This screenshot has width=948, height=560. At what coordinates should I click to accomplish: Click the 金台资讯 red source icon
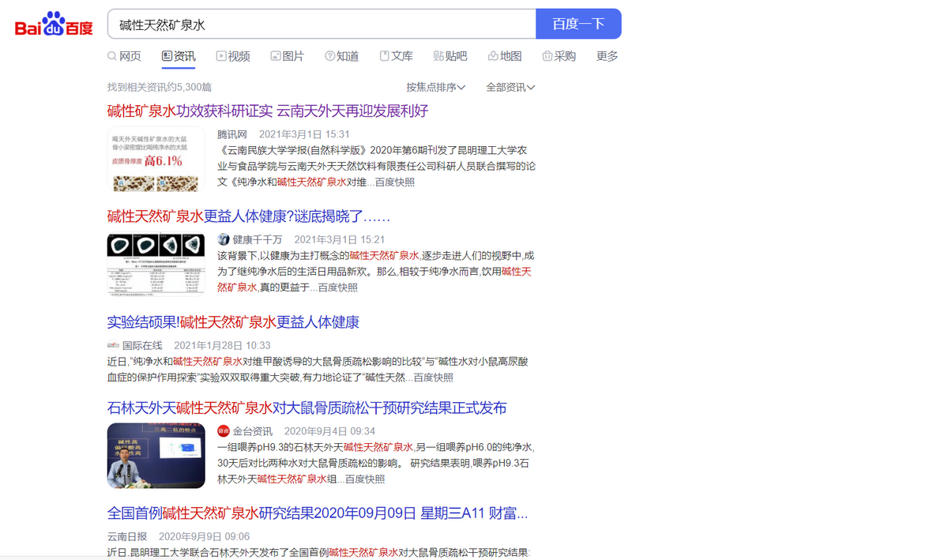(x=224, y=431)
